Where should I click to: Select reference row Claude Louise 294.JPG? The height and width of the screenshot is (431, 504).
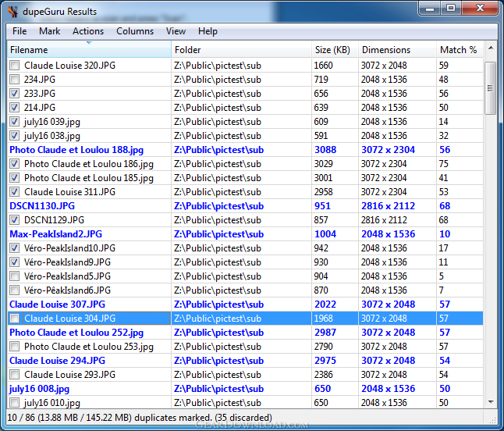[245, 361]
